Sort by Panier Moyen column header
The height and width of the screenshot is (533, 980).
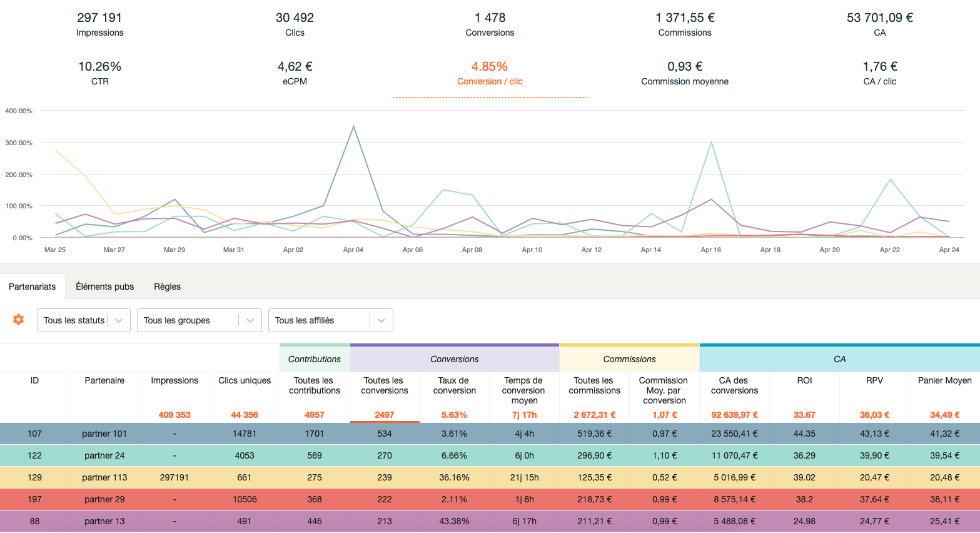pyautogui.click(x=944, y=380)
